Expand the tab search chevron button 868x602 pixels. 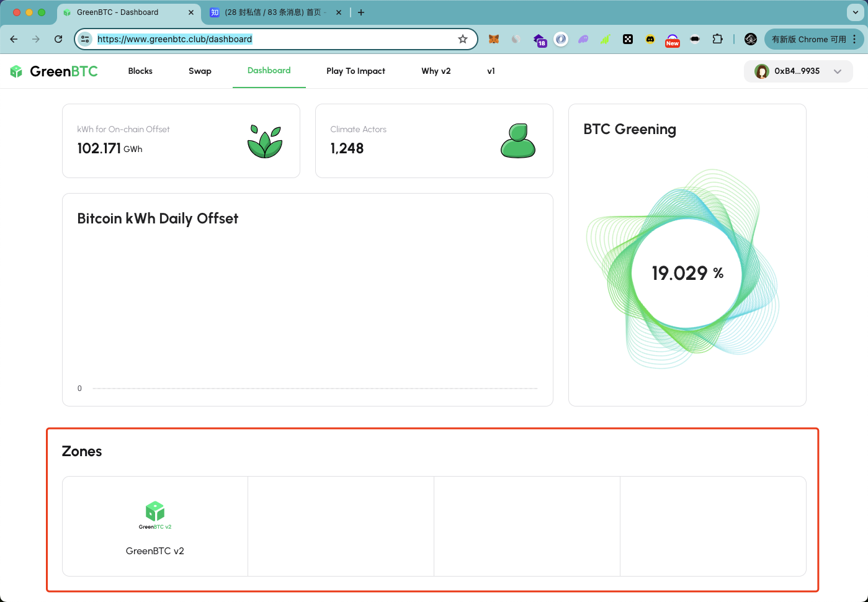[x=856, y=12]
